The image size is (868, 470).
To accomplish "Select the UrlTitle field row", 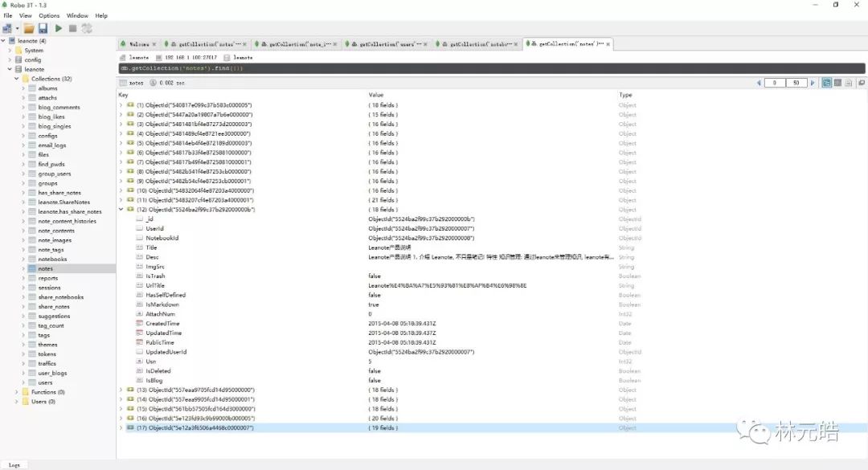I will (492, 285).
